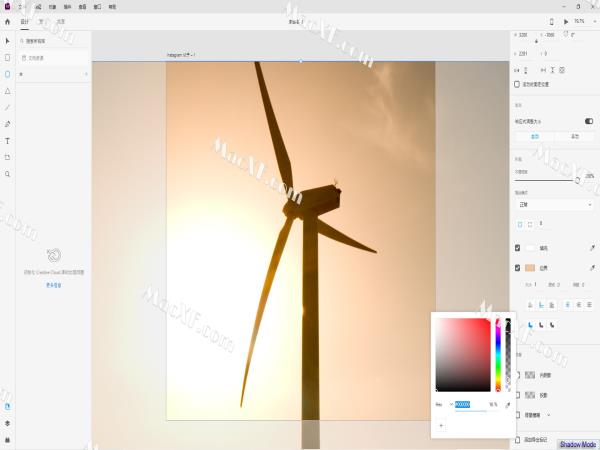Click the fill eyedropper icon

tap(591, 247)
